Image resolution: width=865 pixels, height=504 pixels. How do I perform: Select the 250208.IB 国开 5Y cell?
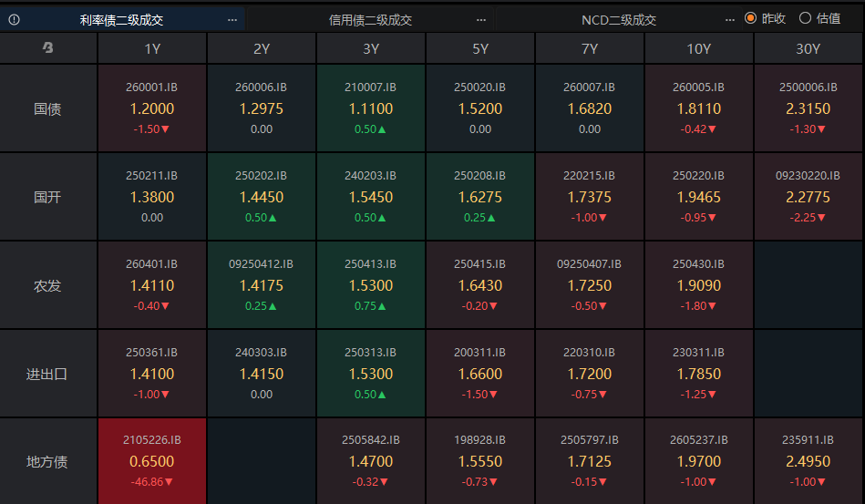point(480,197)
